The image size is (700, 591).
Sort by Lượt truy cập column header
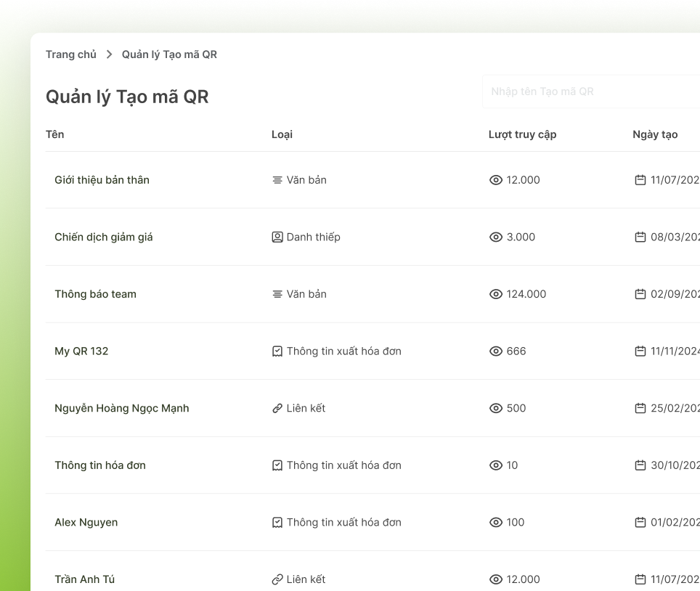pos(522,135)
